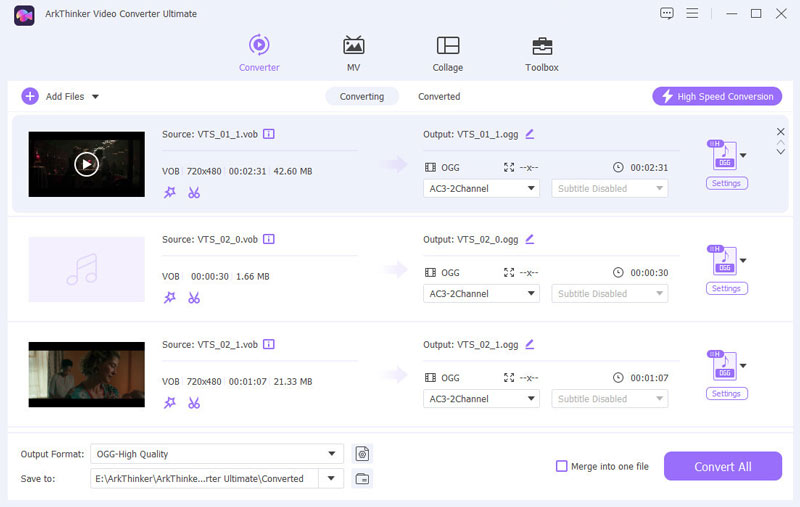Expand format arrow beside VTS_02_1.ogg OGG icon
Image resolution: width=800 pixels, height=507 pixels.
point(743,365)
